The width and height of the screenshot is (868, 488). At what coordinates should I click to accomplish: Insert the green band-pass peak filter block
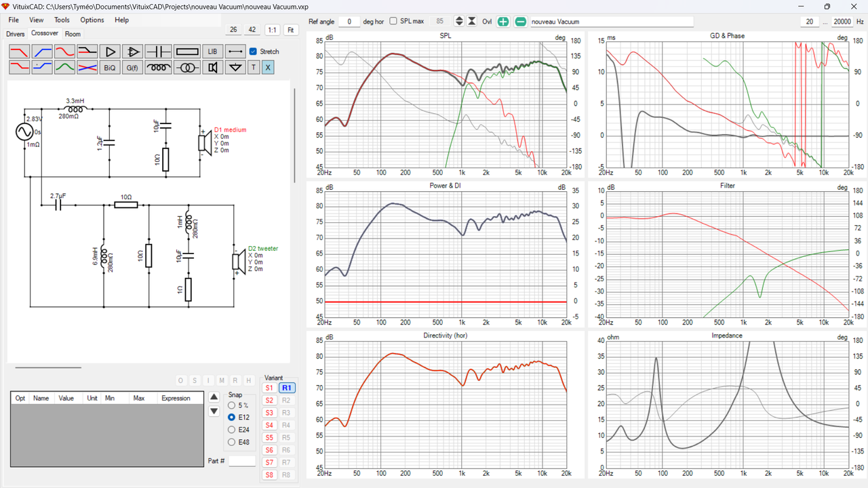pyautogui.click(x=64, y=67)
